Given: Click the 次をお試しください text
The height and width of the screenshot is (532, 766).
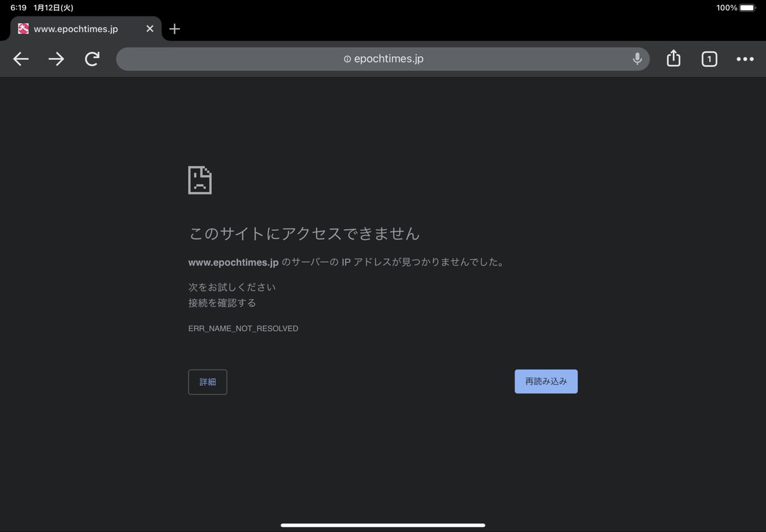Looking at the screenshot, I should [232, 287].
